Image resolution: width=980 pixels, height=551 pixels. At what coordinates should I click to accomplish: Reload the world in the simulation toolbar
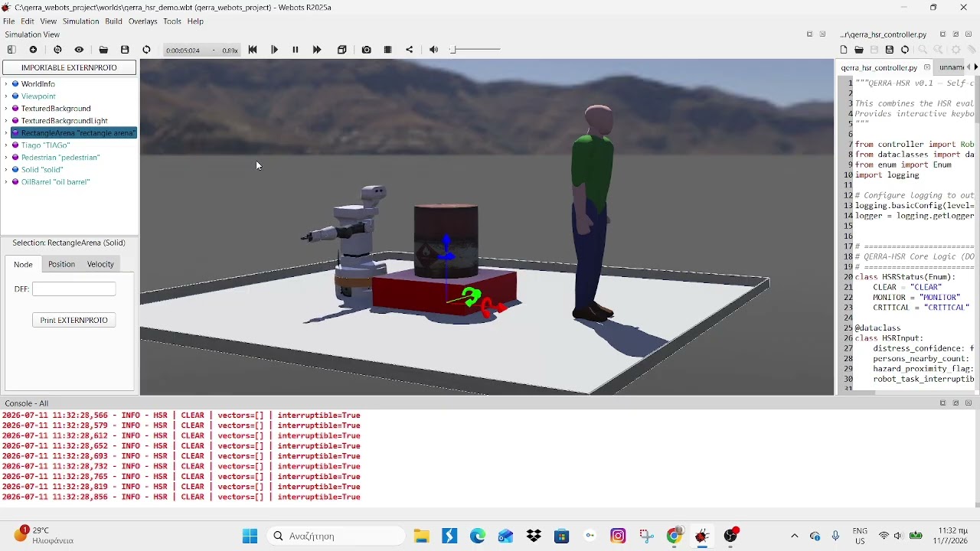click(147, 50)
